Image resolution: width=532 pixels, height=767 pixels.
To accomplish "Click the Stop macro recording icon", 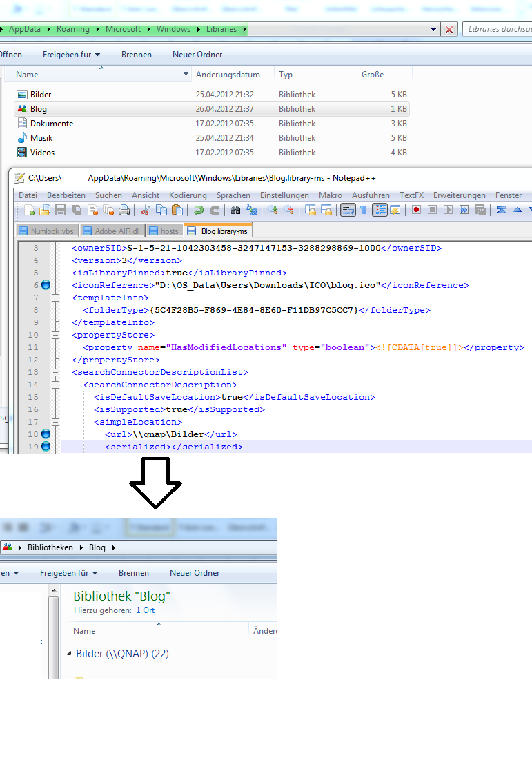I will click(x=432, y=210).
